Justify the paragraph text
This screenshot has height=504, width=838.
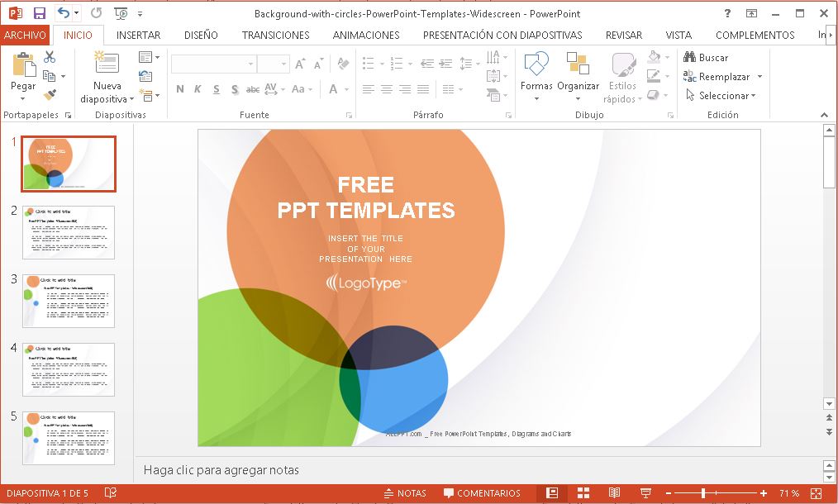[x=423, y=89]
